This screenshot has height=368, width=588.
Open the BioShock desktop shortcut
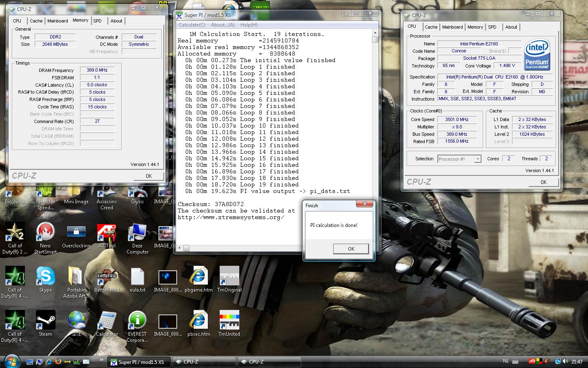point(15,193)
